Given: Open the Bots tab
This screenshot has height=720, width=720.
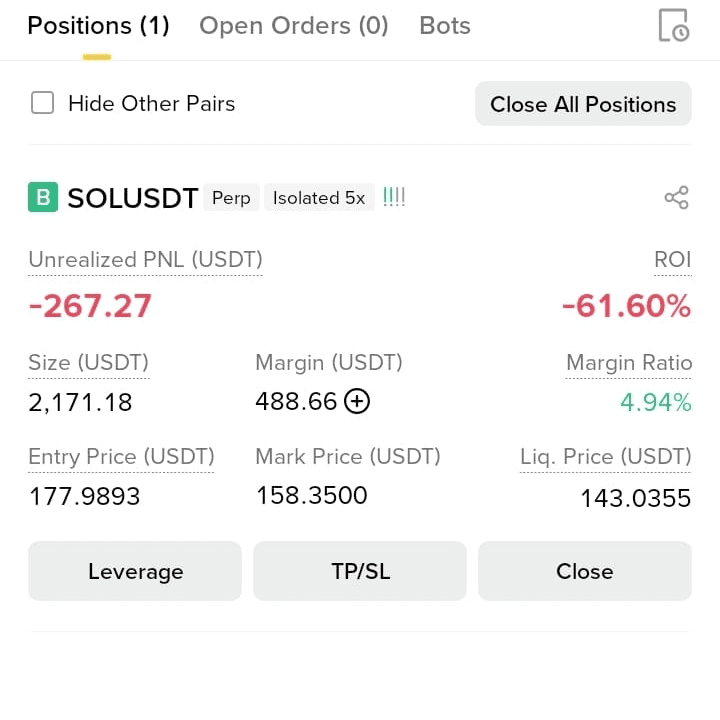Looking at the screenshot, I should pos(445,26).
